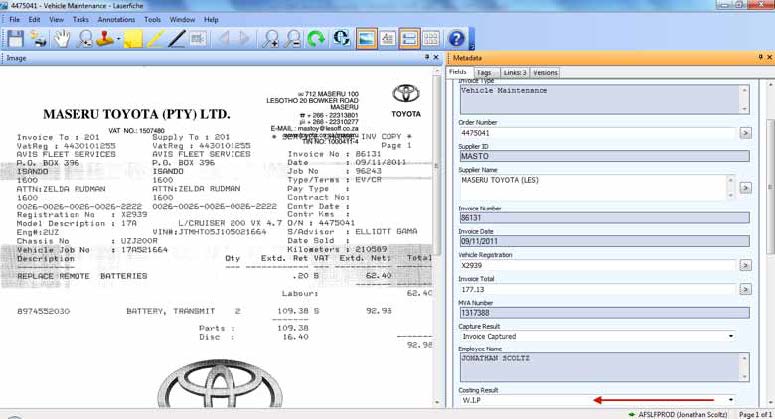Expand the Capture Result dropdown
The image size is (775, 419).
(x=731, y=336)
